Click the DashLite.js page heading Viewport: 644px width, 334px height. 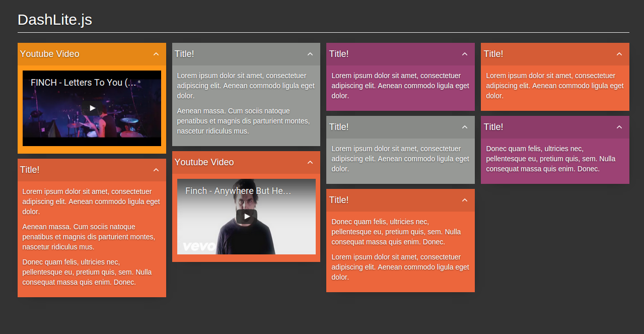click(x=55, y=20)
